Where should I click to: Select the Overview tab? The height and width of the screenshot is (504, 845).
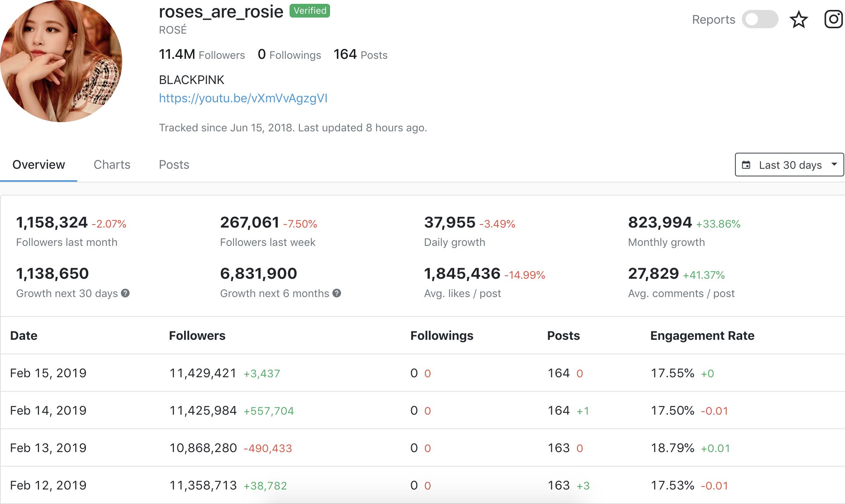[39, 165]
